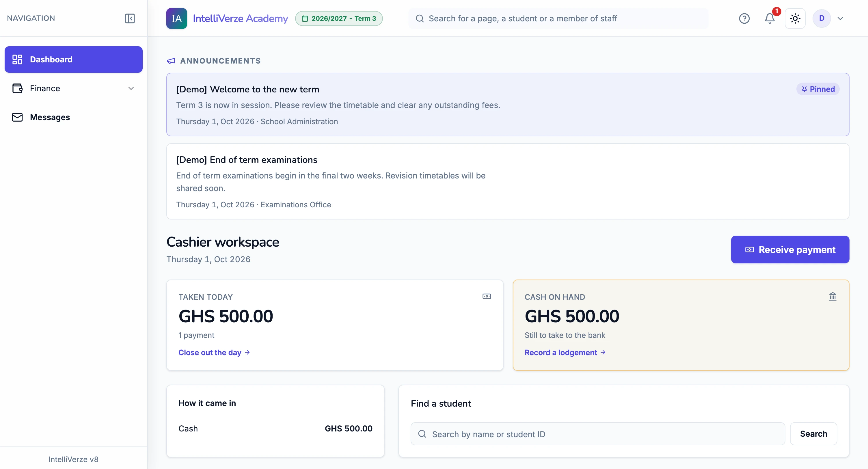Open the 2026/2027 - Term 3 selector
Viewport: 868px width, 469px height.
pos(339,18)
